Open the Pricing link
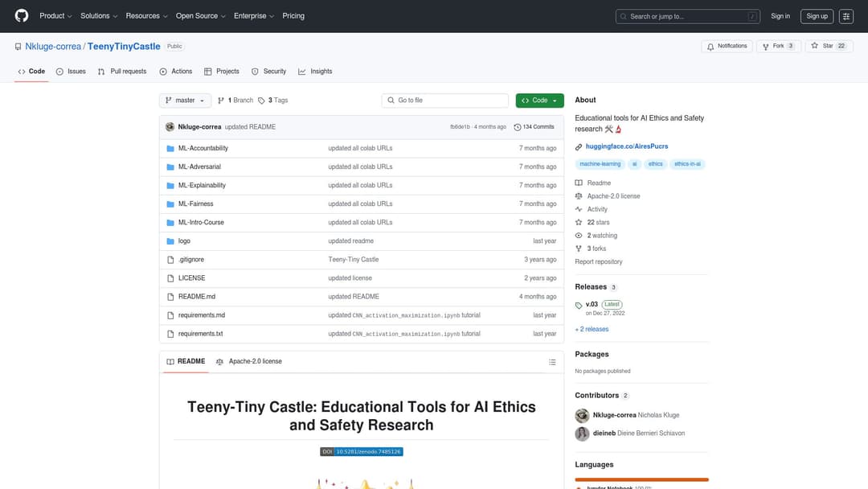This screenshot has height=489, width=868. [x=293, y=16]
